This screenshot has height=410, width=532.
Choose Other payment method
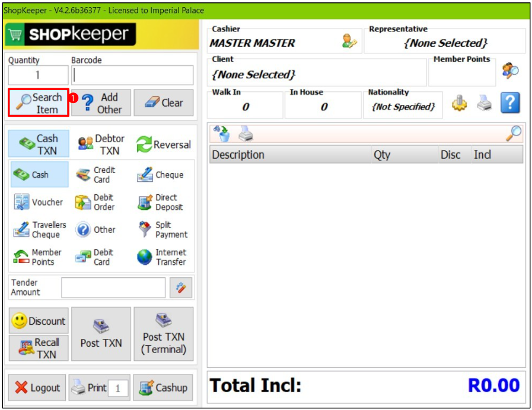pyautogui.click(x=95, y=229)
